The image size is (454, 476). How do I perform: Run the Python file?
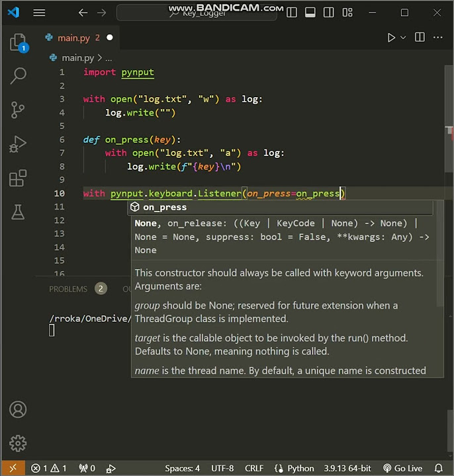point(391,38)
